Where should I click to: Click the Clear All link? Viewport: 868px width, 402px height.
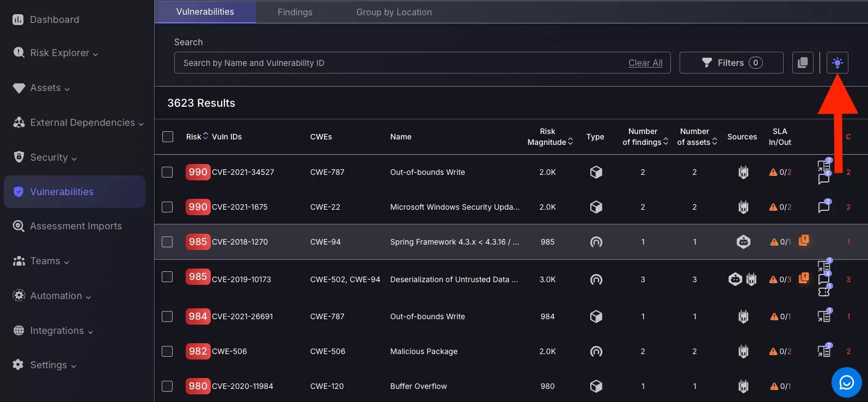[x=645, y=63]
